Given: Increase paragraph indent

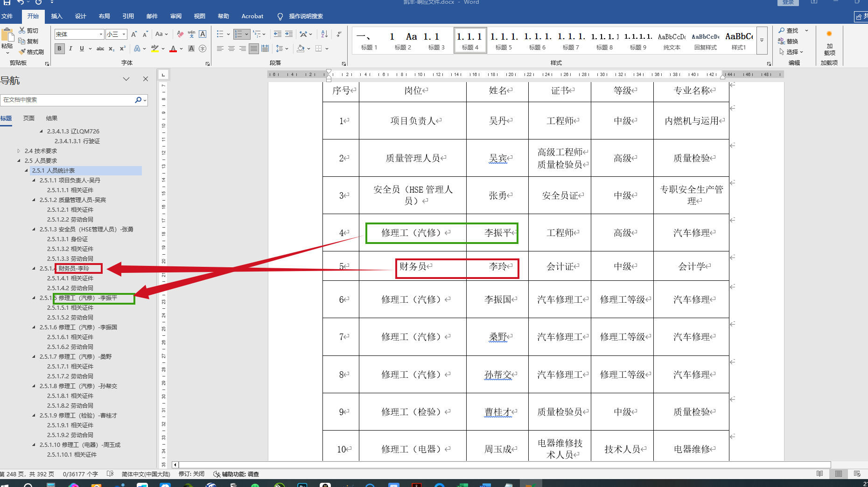Looking at the screenshot, I should (x=289, y=34).
